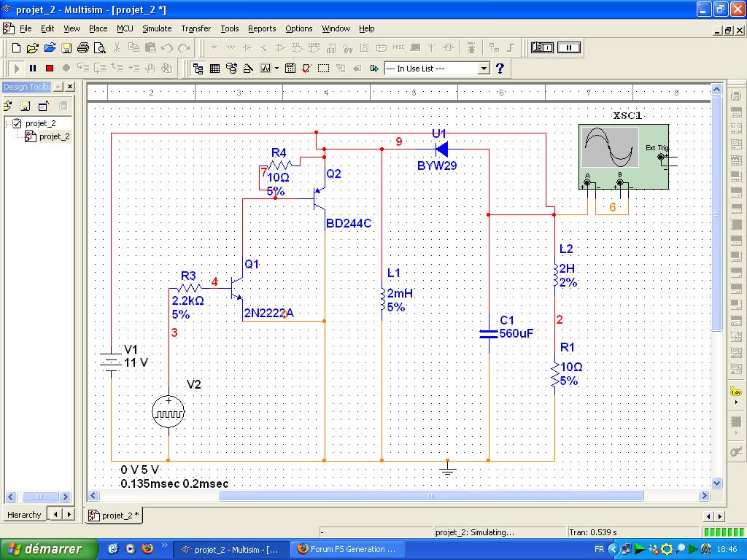The image size is (747, 560).
Task: Toggle the simulation run switch
Action: [x=542, y=47]
